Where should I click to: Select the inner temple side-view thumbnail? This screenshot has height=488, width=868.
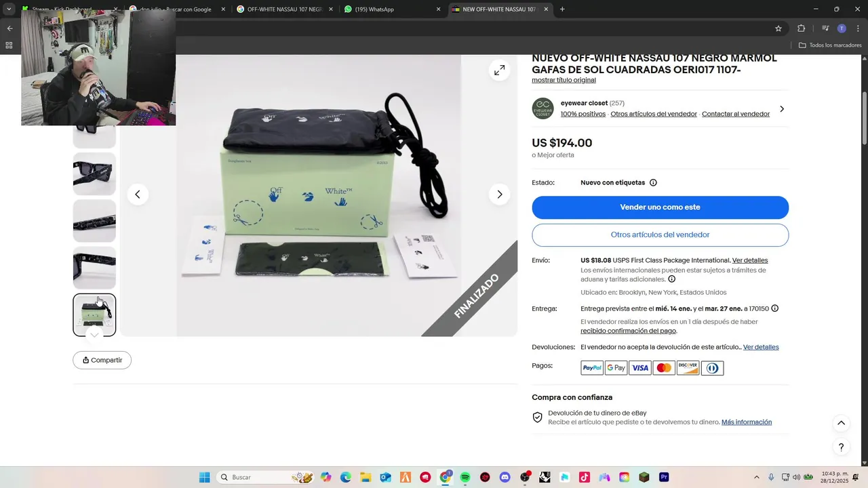coord(94,268)
